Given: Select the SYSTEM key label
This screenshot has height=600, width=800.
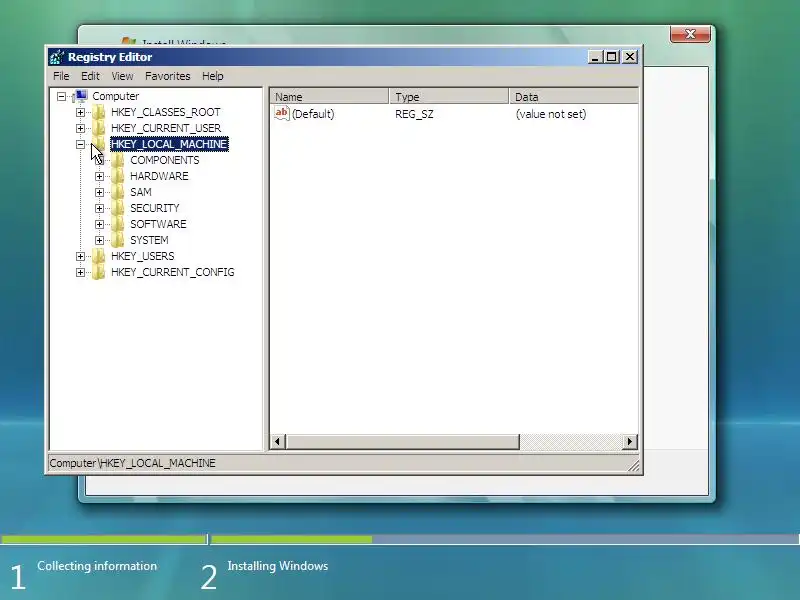Looking at the screenshot, I should pos(149,240).
